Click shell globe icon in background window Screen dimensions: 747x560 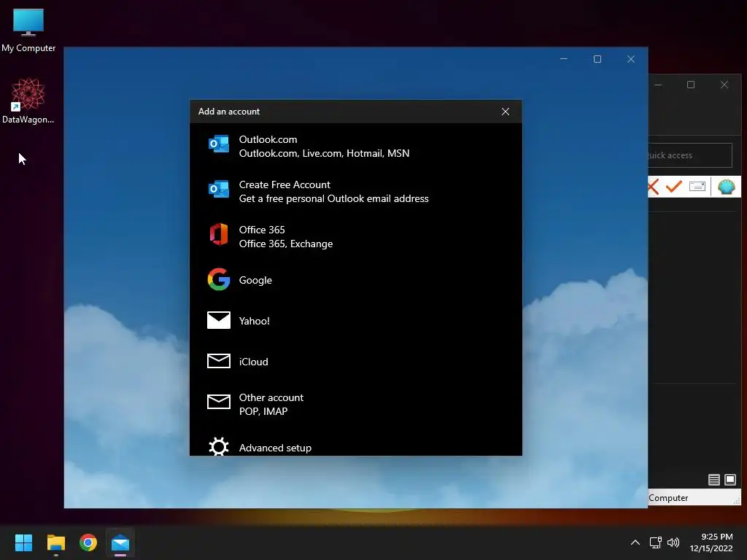[x=726, y=187]
